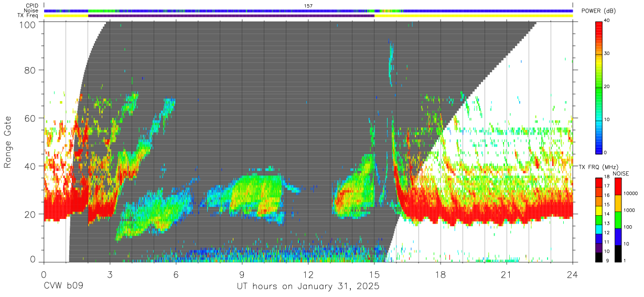
Task: Click the TX Freq purple band segment
Action: (x=231, y=16)
